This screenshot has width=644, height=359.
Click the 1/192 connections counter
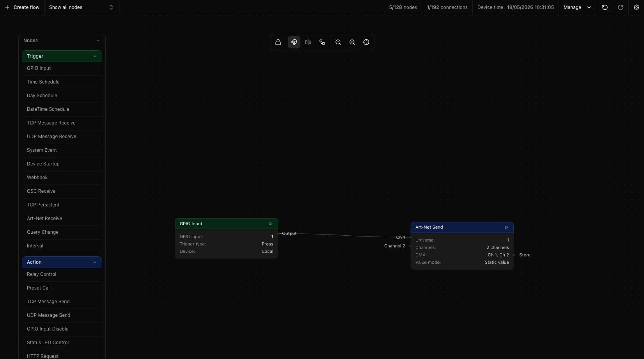(447, 7)
